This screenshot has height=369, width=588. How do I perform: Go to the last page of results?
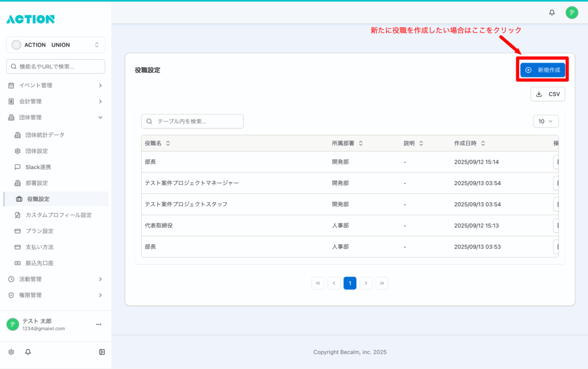tap(382, 283)
